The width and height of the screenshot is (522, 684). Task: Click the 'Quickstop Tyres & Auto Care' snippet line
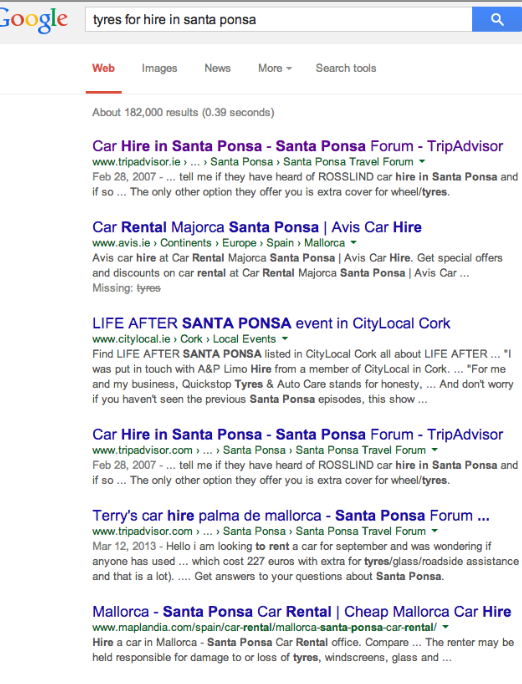pos(302,384)
